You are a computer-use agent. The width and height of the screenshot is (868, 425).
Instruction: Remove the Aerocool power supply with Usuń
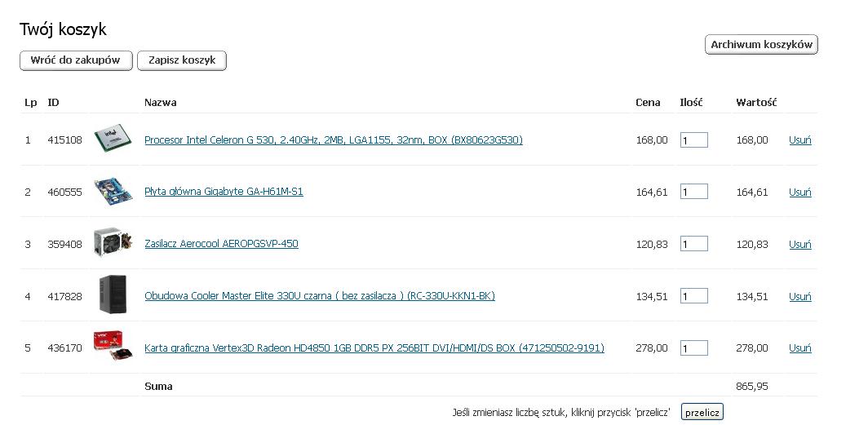pos(800,244)
